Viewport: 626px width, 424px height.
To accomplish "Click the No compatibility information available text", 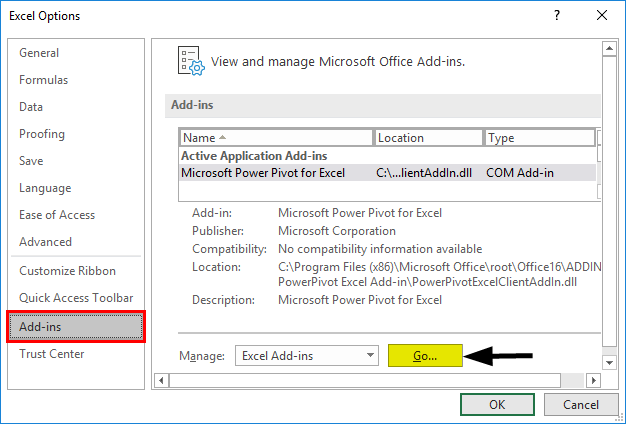I will [x=380, y=249].
